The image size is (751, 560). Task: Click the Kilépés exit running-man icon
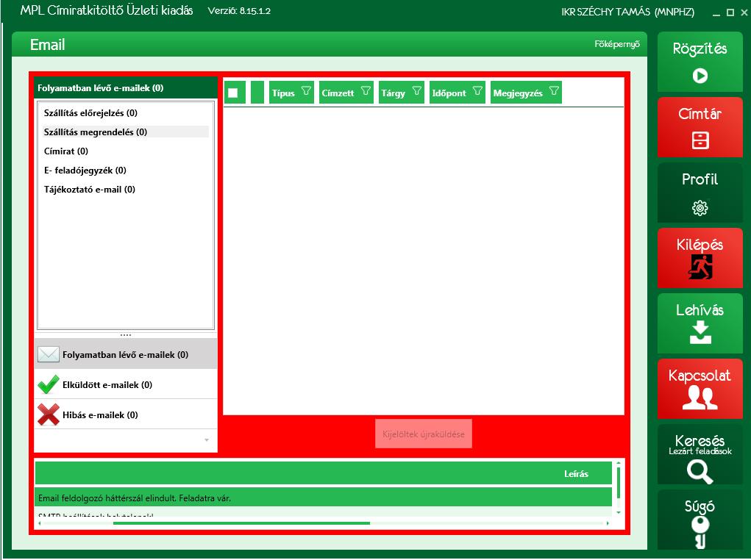[700, 267]
